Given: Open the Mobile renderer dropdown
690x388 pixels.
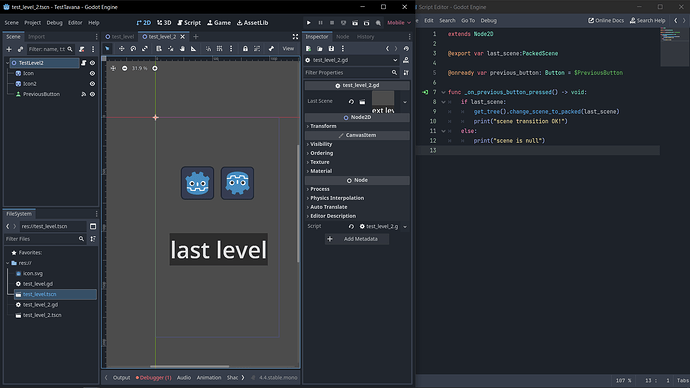Looking at the screenshot, I should 399,22.
